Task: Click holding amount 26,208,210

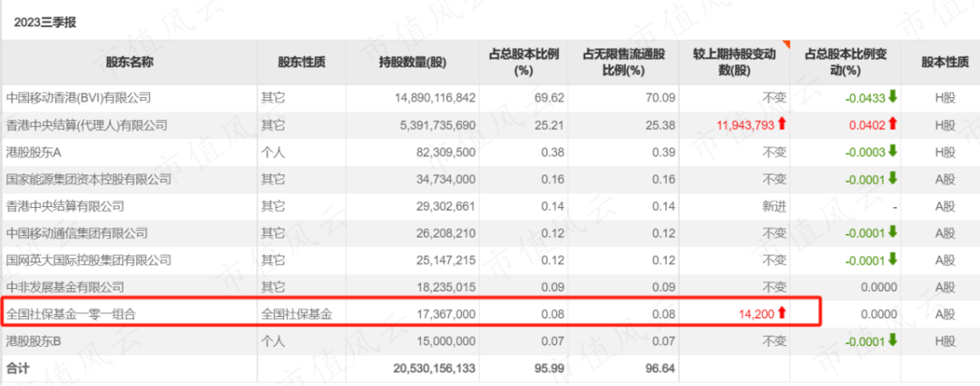Action: click(445, 233)
